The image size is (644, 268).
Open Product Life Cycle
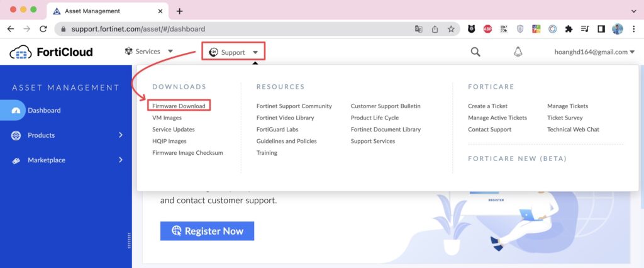click(x=375, y=118)
